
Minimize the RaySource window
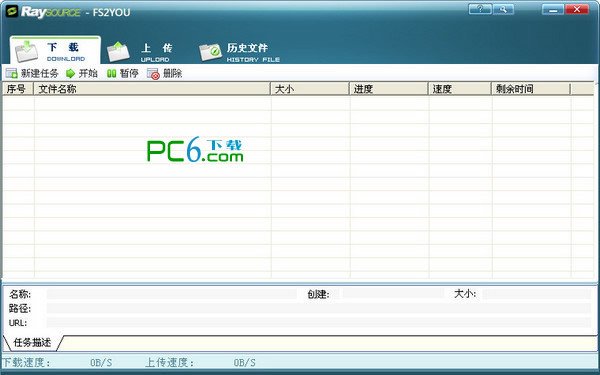[553, 10]
